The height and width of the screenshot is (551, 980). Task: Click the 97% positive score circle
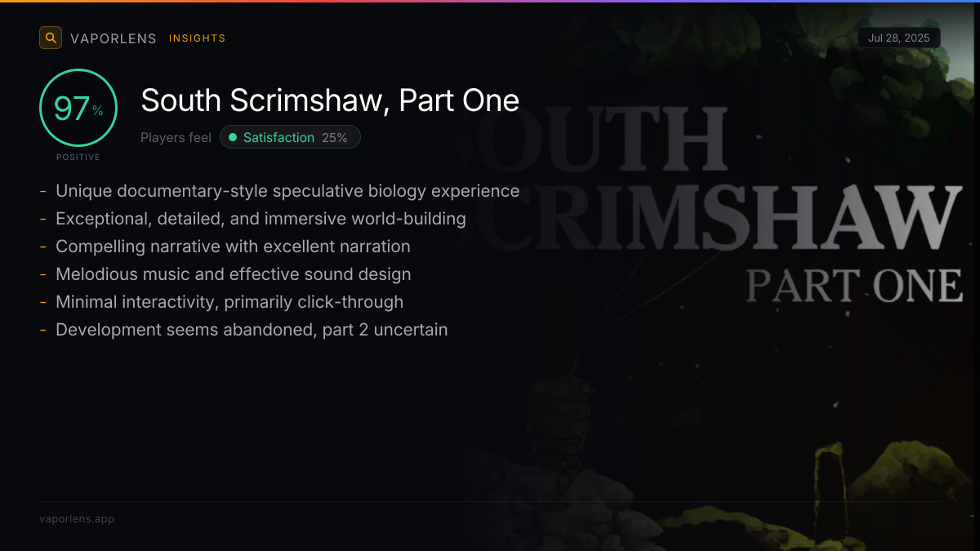pos(78,109)
